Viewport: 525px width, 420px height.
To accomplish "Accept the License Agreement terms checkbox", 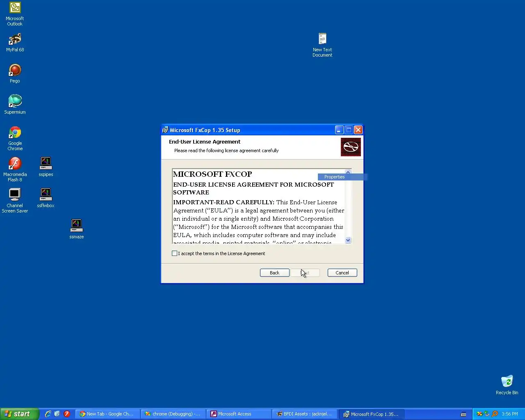I will tap(175, 253).
